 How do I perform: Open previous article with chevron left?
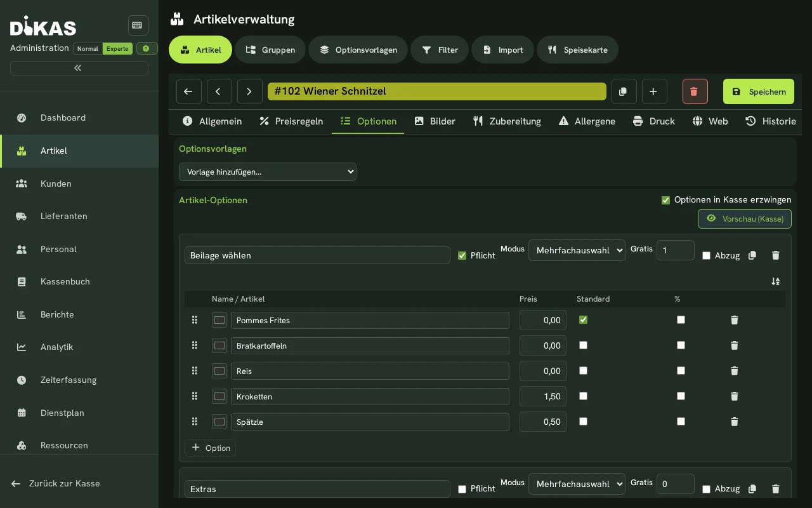[x=219, y=91]
